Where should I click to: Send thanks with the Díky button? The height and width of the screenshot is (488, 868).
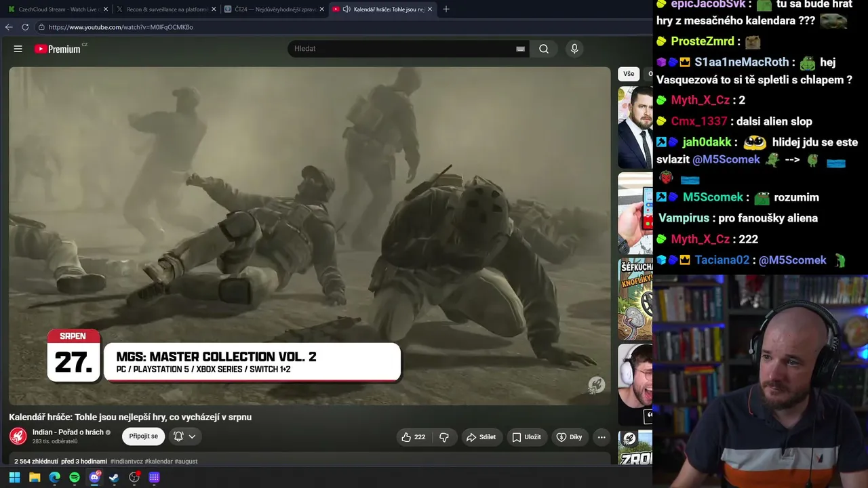[x=570, y=437]
